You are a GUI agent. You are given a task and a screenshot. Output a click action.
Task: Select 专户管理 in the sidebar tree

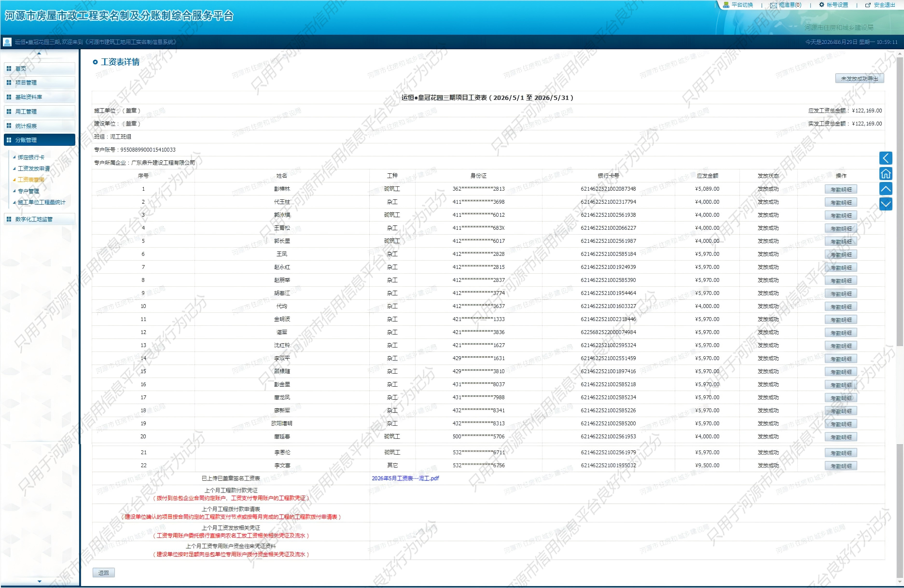(28, 191)
